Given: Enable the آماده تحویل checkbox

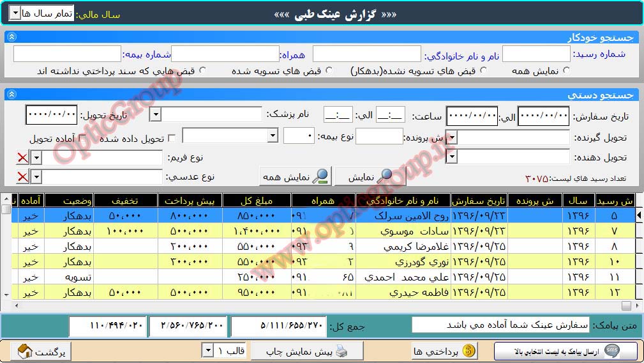Looking at the screenshot, I should point(82,139).
